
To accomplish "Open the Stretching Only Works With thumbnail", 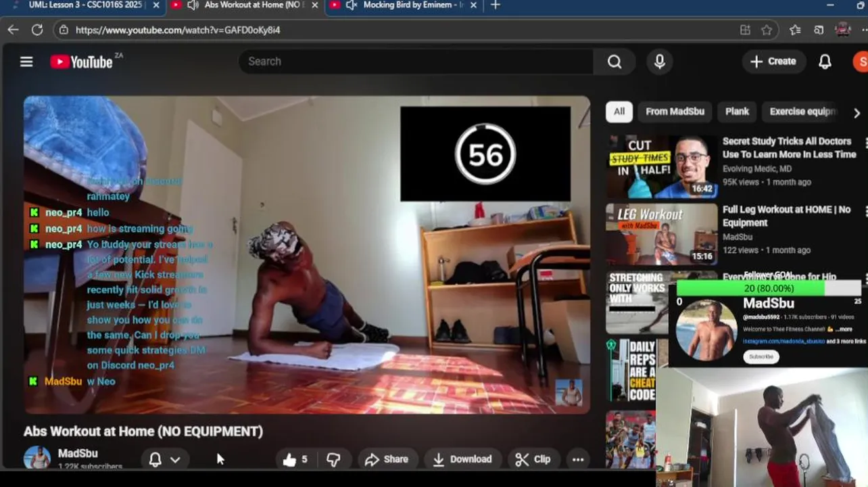I will coord(637,303).
